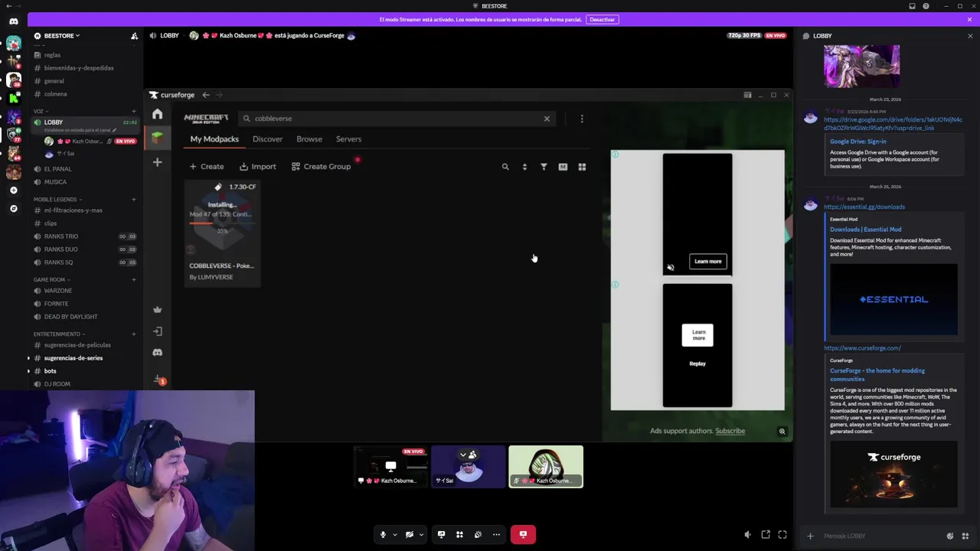Open more options ellipsis in call controls
Viewport: 980px width, 551px height.
click(x=496, y=534)
